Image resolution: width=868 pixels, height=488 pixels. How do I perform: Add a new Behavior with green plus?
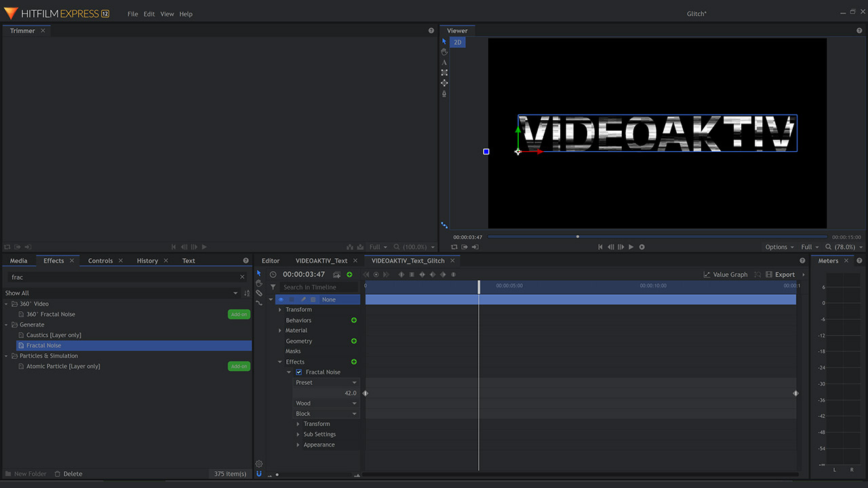pos(353,320)
